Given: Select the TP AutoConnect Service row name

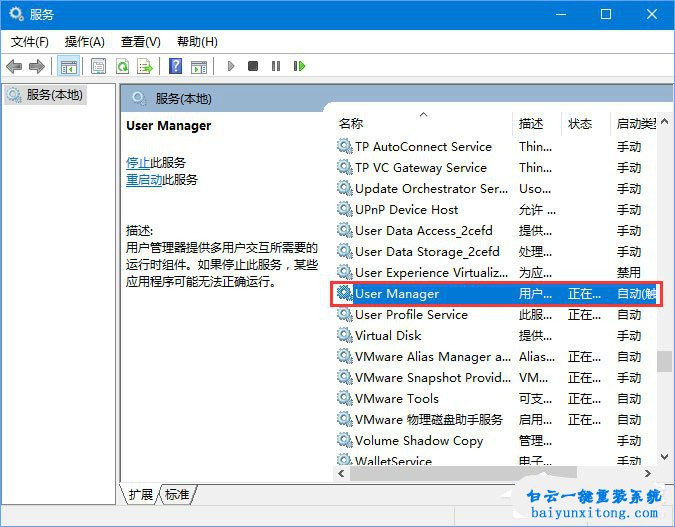Looking at the screenshot, I should point(423,146).
